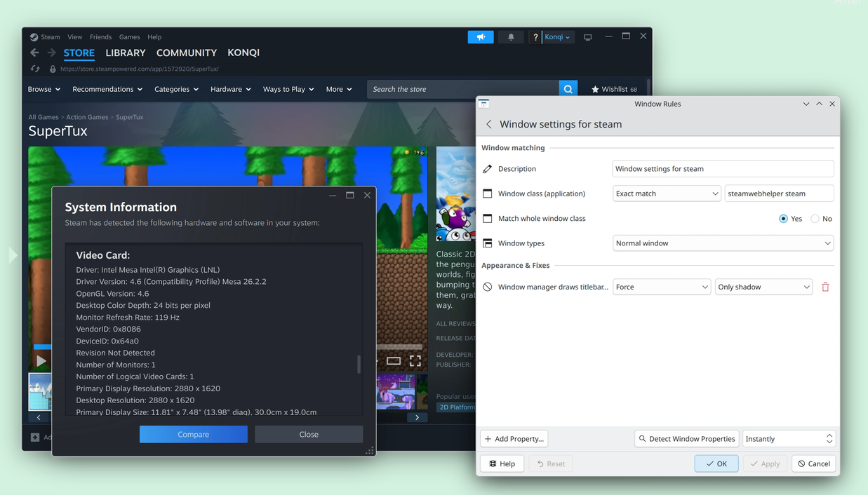Open the Action Games breadcrumb link
Image resolution: width=868 pixels, height=495 pixels.
(87, 117)
